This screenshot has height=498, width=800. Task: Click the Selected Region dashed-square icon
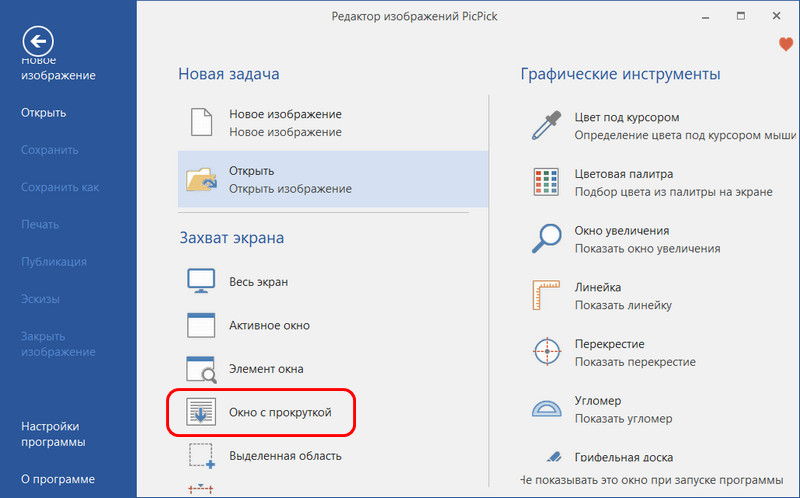[202, 456]
